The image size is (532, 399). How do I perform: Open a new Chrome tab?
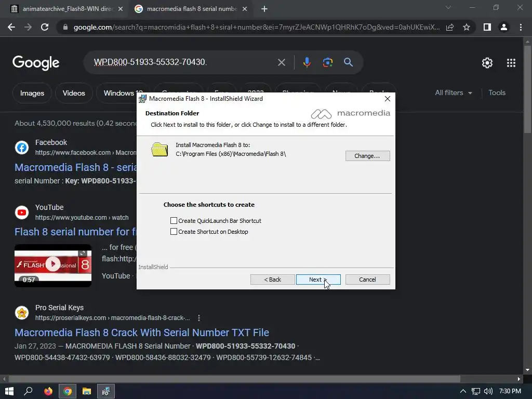tap(264, 9)
